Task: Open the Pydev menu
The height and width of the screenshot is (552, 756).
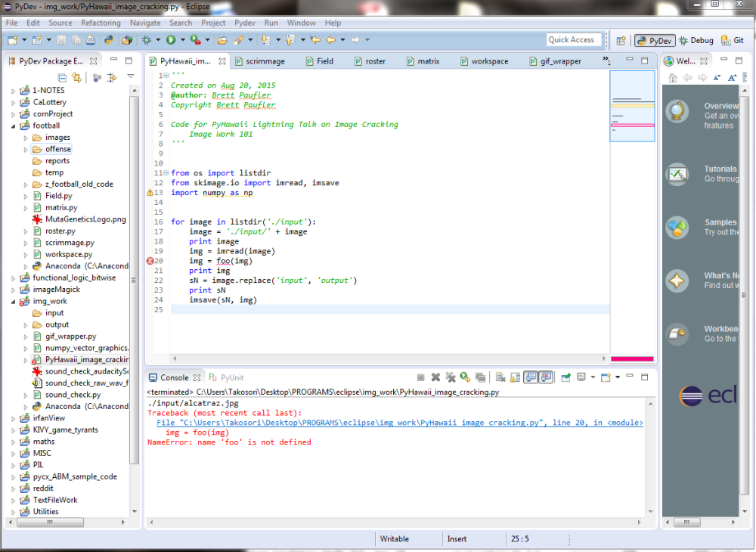Action: 245,23
